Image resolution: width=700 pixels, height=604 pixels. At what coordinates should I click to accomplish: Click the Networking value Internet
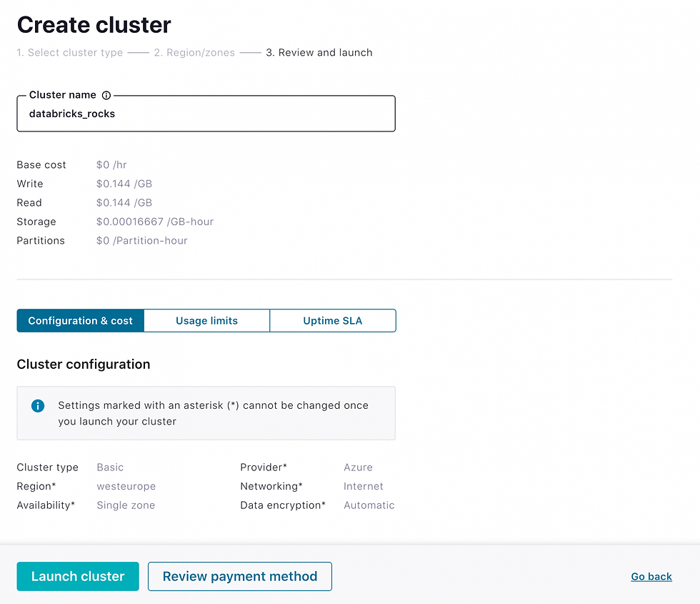(x=364, y=486)
